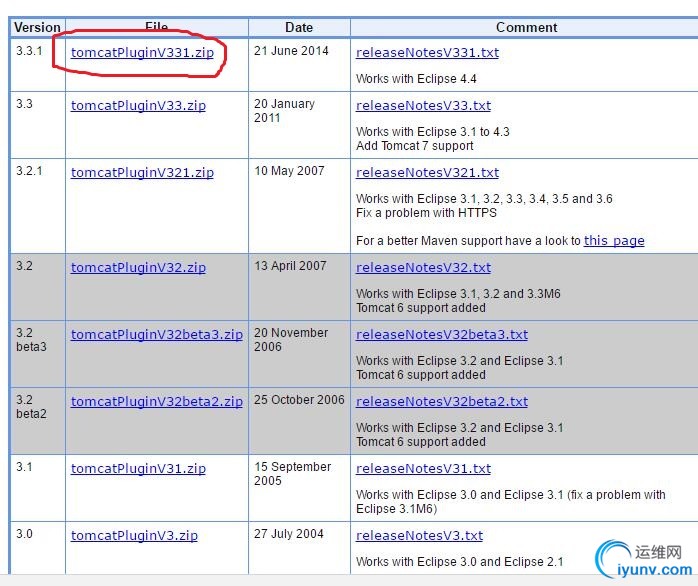Screen dimensions: 698x586
Task: View releaseNotesV32beta3.txt
Action: [442, 334]
